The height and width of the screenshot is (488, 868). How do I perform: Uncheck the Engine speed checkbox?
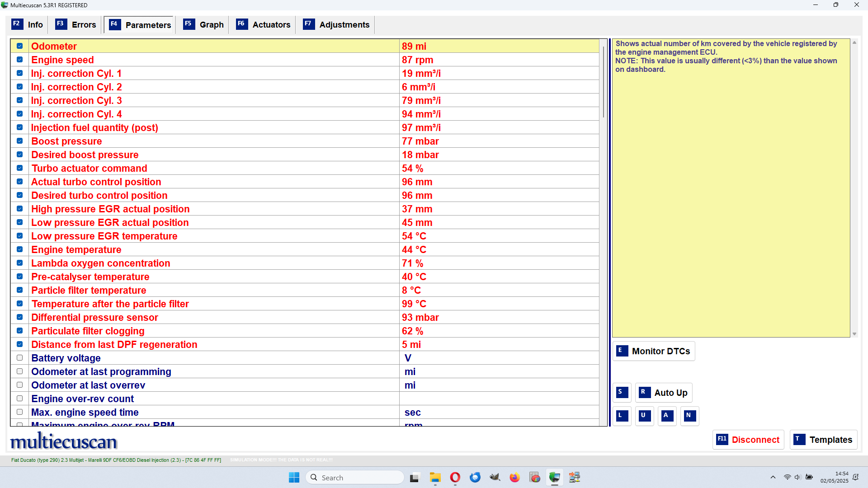tap(19, 60)
